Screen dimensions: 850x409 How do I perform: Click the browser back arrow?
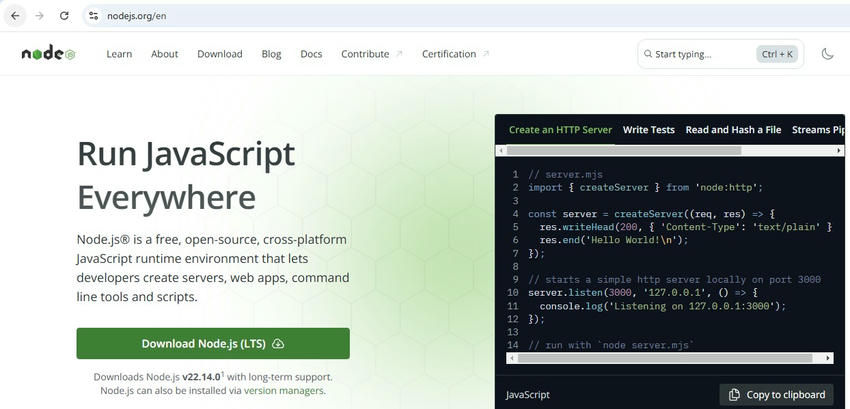(x=15, y=16)
